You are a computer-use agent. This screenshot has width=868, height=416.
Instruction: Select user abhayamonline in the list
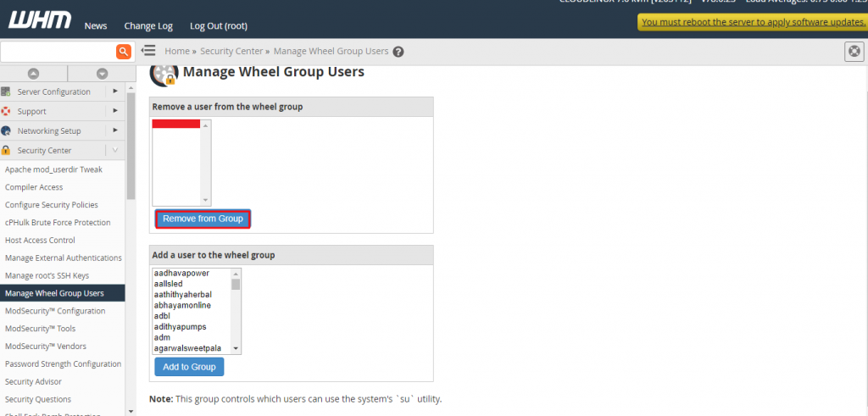(x=182, y=305)
